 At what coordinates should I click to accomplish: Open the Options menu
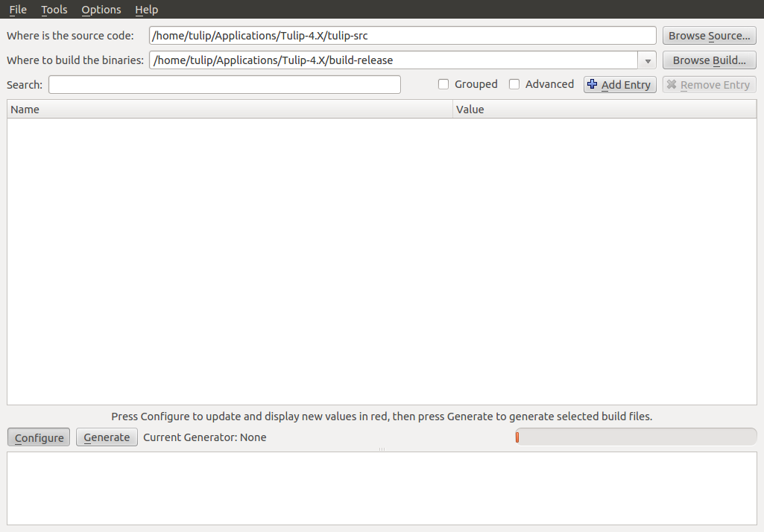(x=101, y=10)
